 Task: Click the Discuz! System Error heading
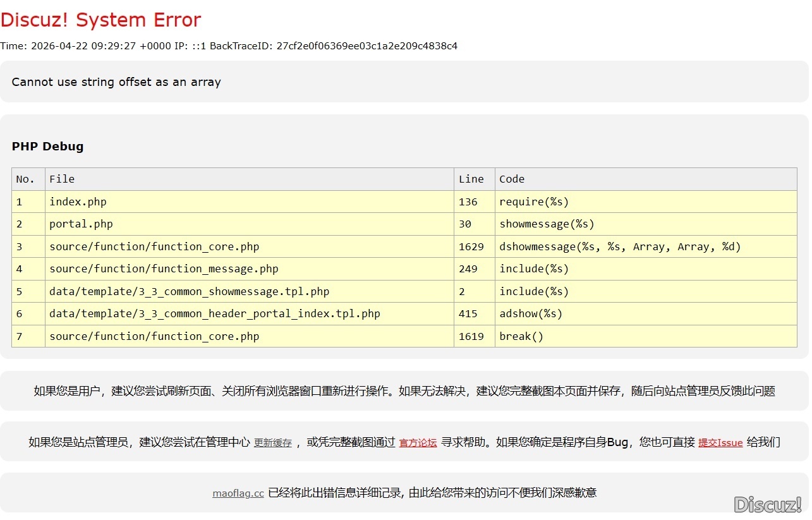(x=100, y=20)
